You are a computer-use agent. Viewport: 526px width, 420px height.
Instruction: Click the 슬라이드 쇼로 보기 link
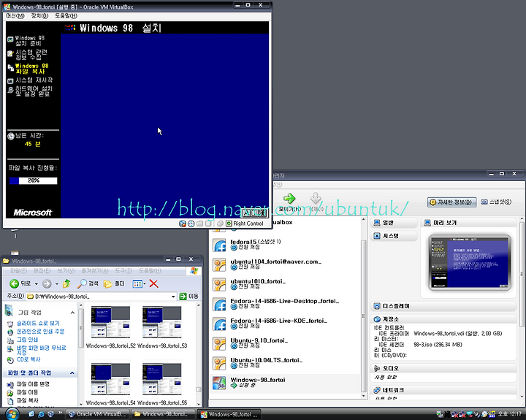pos(38,324)
